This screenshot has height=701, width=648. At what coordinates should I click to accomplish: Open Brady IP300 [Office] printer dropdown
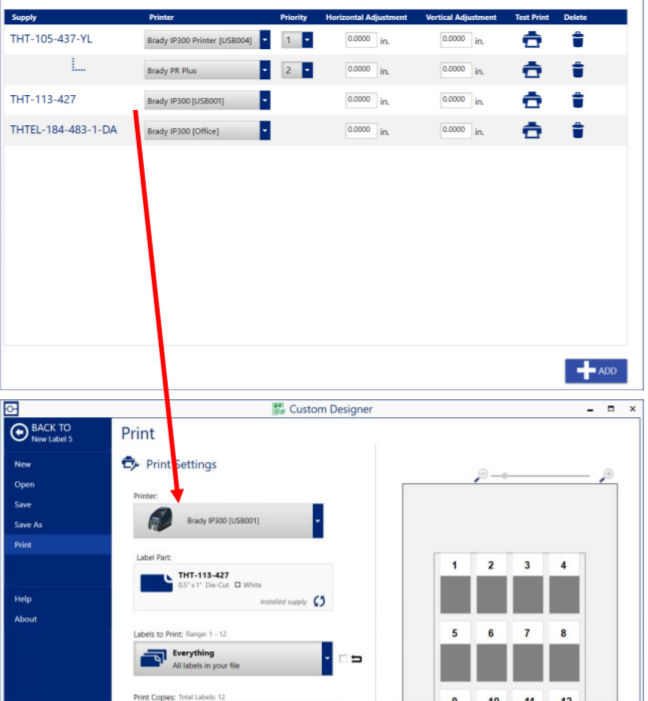(x=265, y=131)
